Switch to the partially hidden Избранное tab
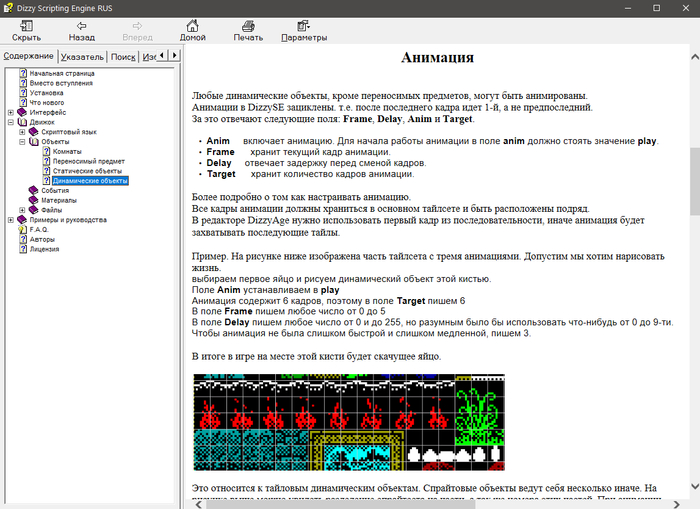Viewport: 700px width, 509px height. click(149, 57)
